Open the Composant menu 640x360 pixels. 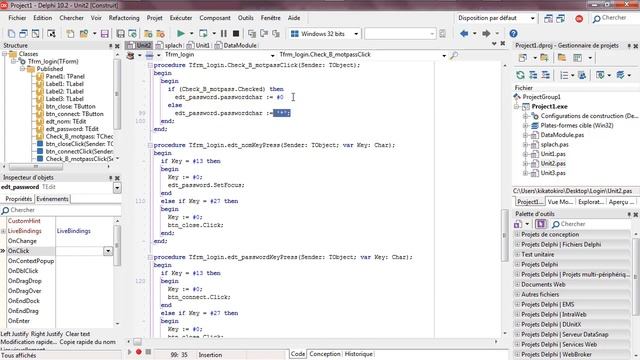tap(215, 18)
